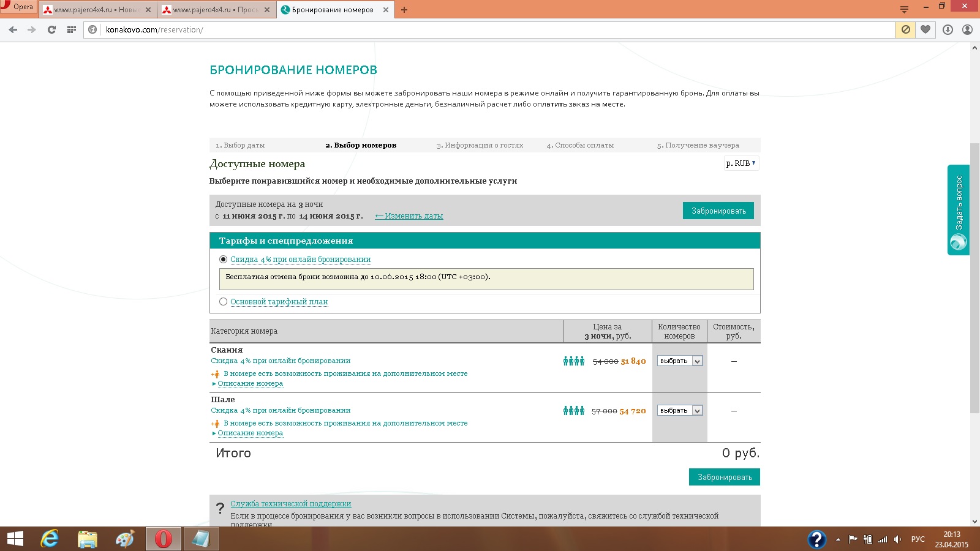Viewport: 980px width, 551px height.
Task: Go to step 1 Выбор даты
Action: click(240, 146)
